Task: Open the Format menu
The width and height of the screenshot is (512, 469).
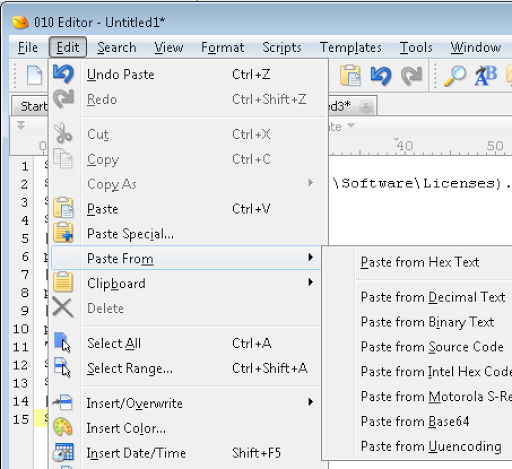Action: click(x=222, y=47)
